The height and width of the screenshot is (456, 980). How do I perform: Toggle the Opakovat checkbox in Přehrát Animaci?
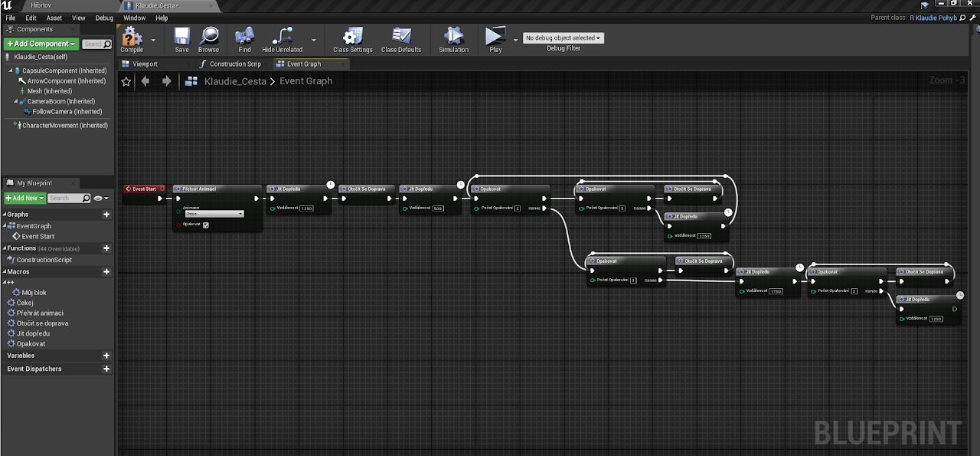coord(206,225)
